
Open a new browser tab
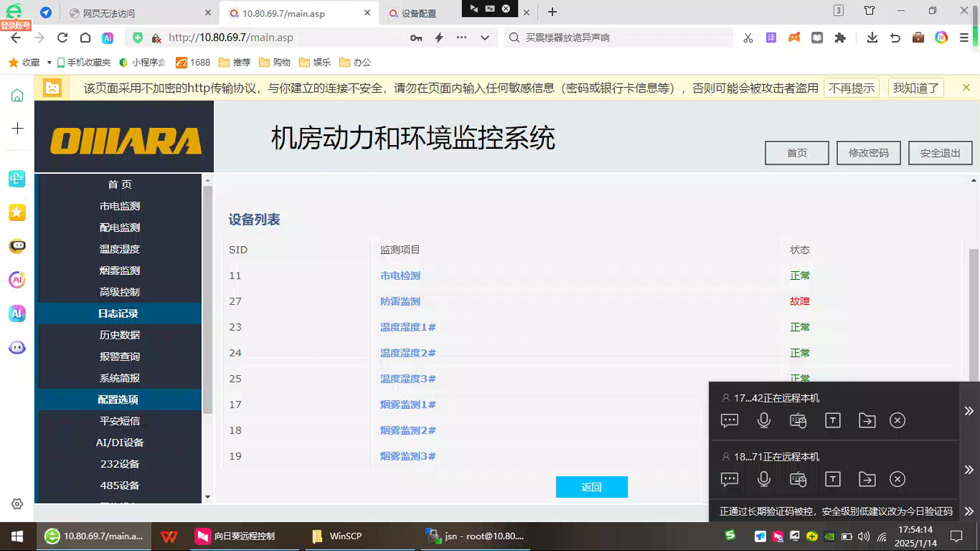[552, 12]
